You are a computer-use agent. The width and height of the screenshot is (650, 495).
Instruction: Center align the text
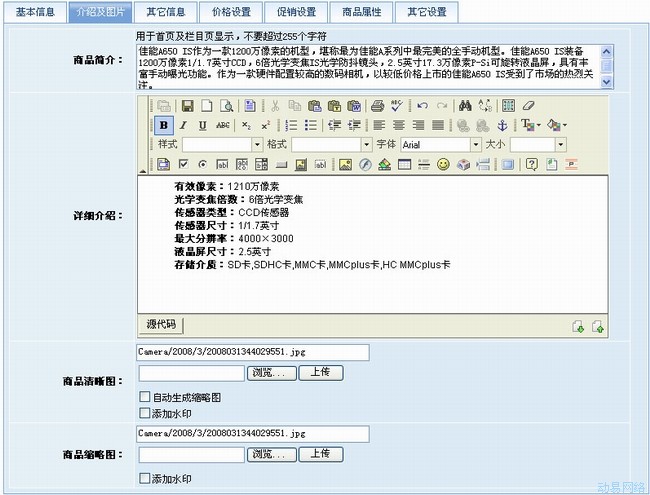399,125
